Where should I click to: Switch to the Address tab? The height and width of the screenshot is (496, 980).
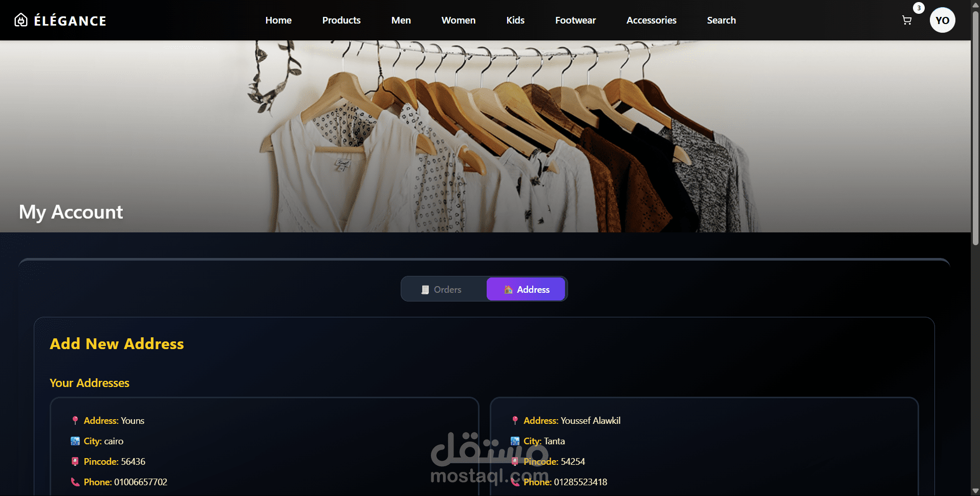(526, 289)
